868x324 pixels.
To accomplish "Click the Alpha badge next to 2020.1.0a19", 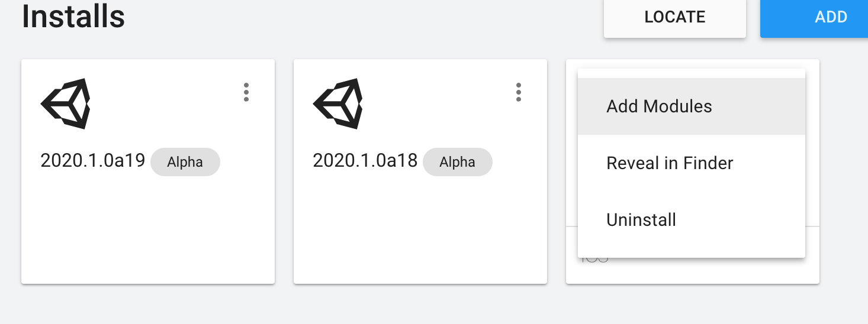I will 185,162.
